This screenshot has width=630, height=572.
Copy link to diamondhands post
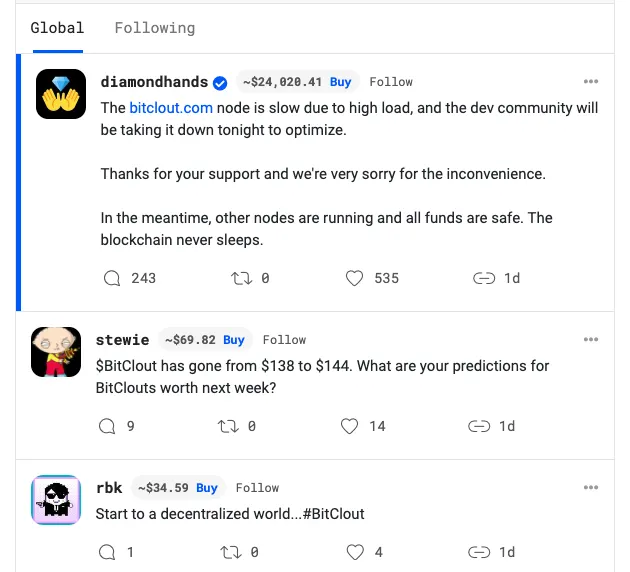[x=484, y=278]
